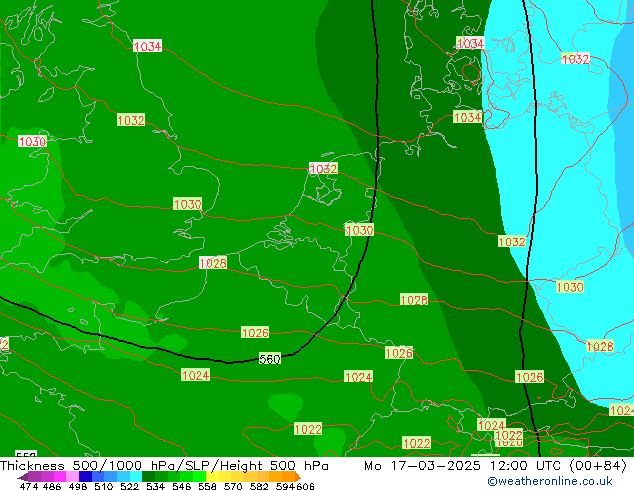634x490 pixels.
Task: Select the map title 'Thickness 500/1000 hPa/SLP/Height 500 hPa'
Action: pyautogui.click(x=164, y=466)
